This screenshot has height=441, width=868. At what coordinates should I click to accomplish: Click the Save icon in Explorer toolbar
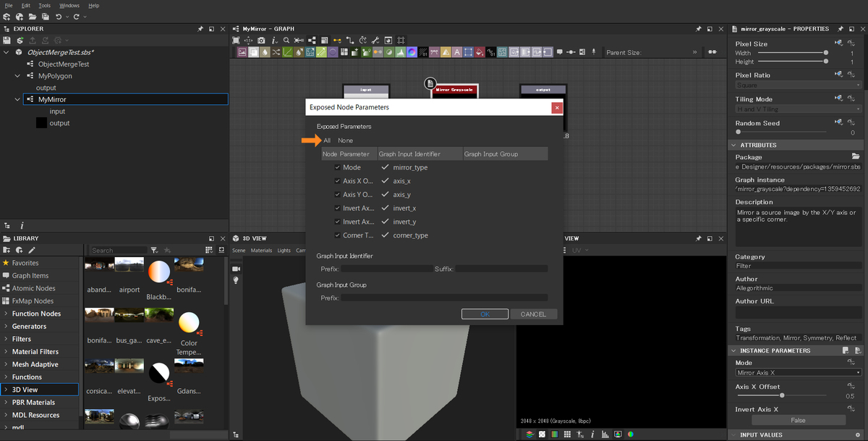click(x=7, y=40)
